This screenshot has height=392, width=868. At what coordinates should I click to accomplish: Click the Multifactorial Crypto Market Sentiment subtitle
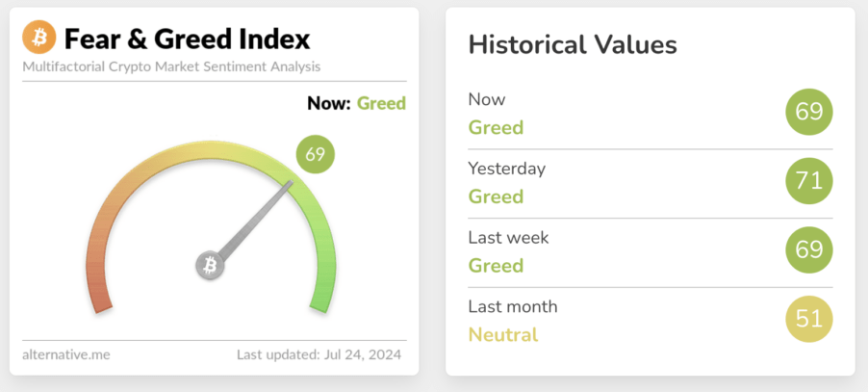[x=171, y=67]
